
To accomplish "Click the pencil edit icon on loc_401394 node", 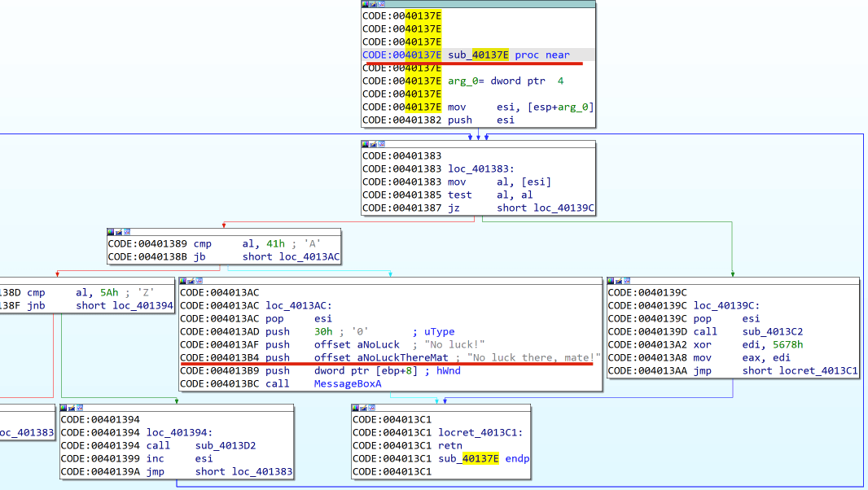I will 72,408.
